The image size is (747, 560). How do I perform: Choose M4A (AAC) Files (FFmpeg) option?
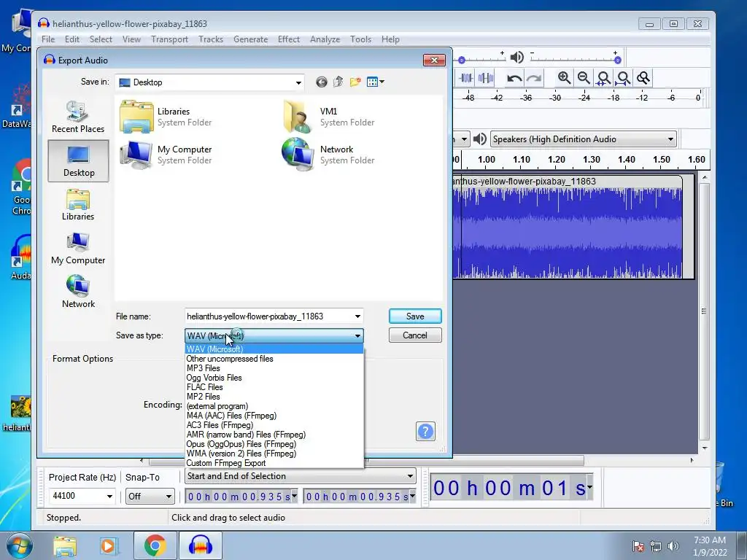click(274, 416)
